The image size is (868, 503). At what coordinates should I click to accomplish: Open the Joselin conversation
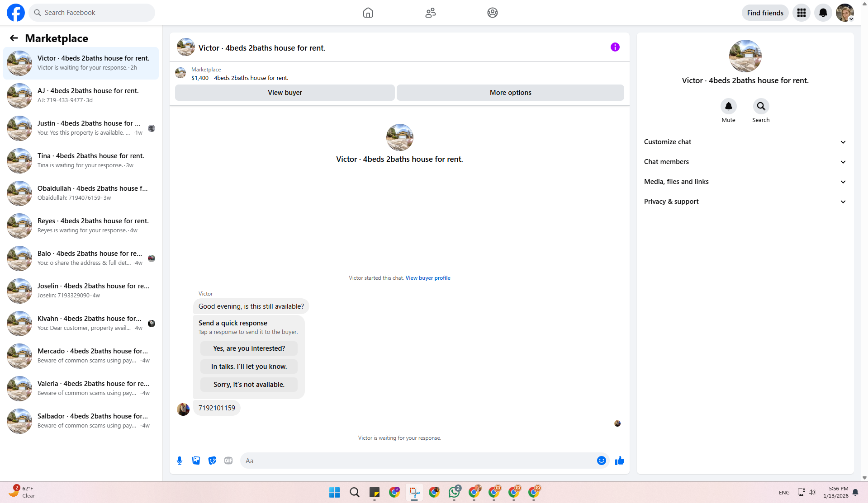click(x=81, y=291)
